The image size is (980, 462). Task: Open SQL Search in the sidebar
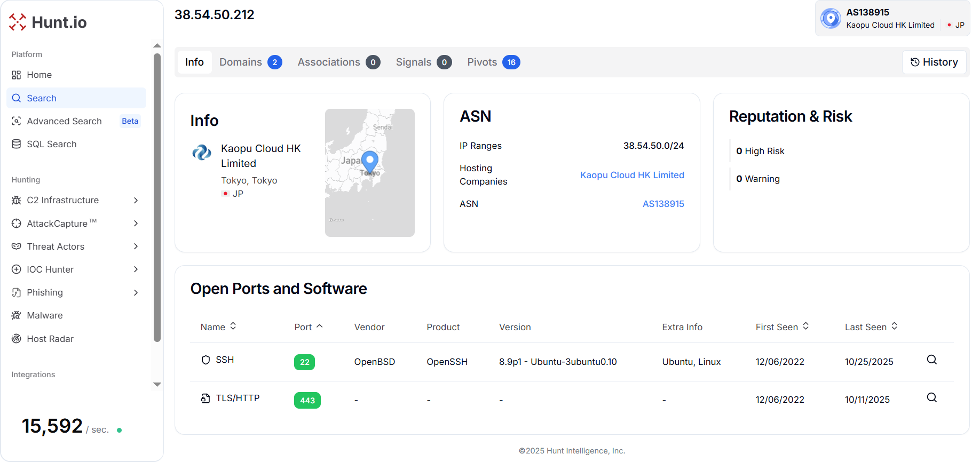coord(51,144)
